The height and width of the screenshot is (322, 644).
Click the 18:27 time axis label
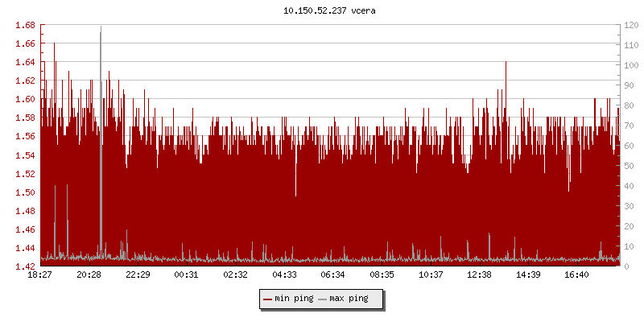click(39, 275)
